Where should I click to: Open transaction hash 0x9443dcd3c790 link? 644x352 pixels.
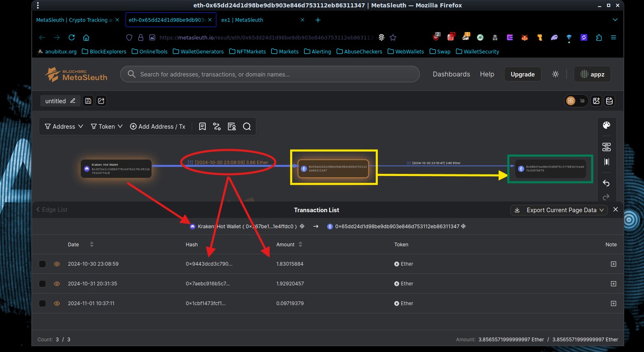(209, 264)
